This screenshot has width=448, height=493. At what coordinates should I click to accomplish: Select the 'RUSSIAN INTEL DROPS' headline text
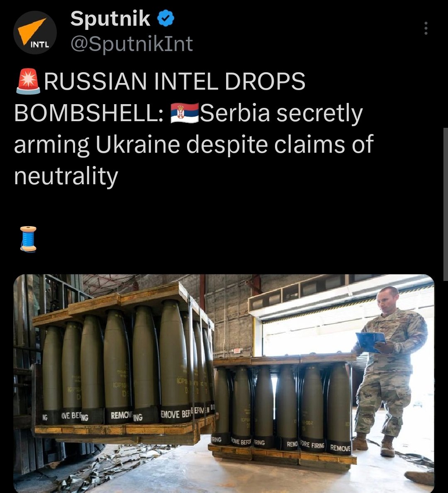coord(175,81)
